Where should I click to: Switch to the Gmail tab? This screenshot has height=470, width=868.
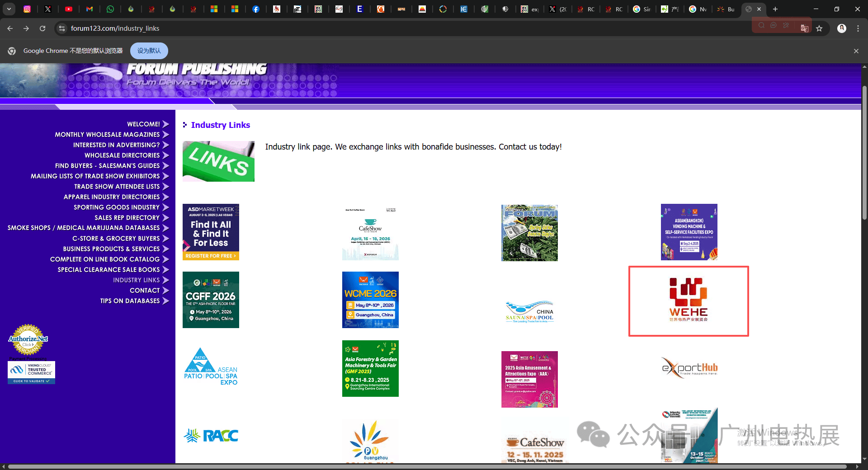point(90,9)
